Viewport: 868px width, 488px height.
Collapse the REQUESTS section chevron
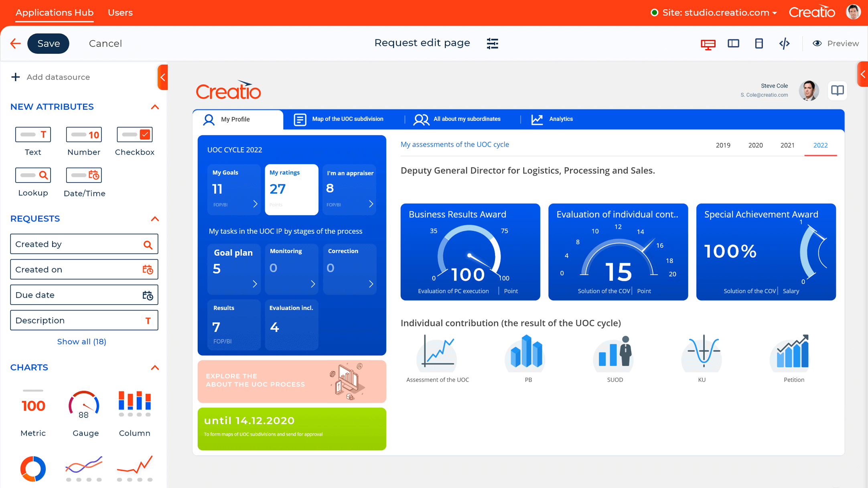[155, 219]
